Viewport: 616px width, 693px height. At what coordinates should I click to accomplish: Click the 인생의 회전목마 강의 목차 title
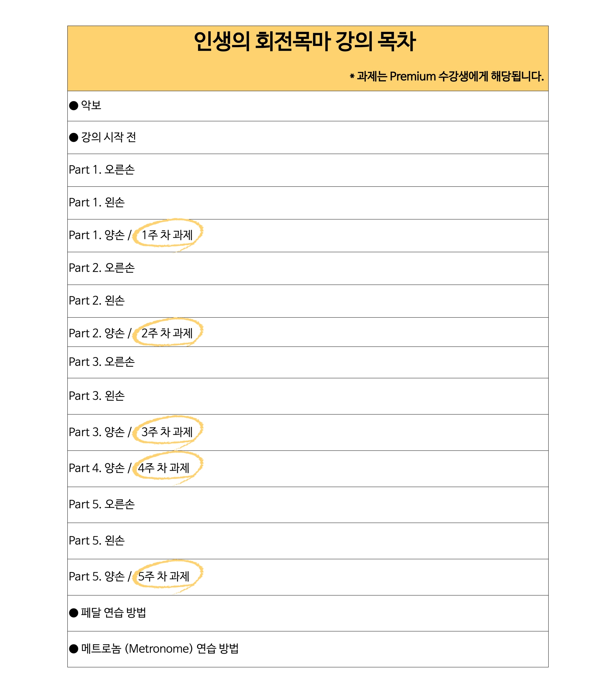305,41
